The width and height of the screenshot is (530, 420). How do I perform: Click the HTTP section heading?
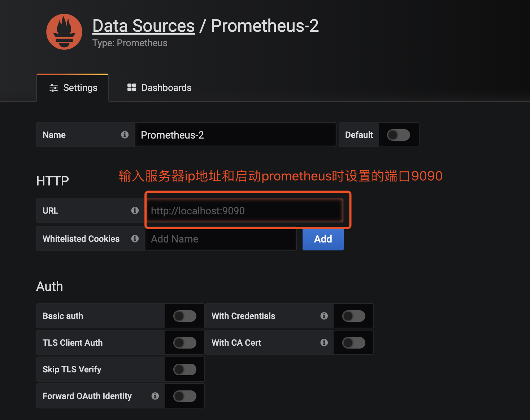[53, 181]
